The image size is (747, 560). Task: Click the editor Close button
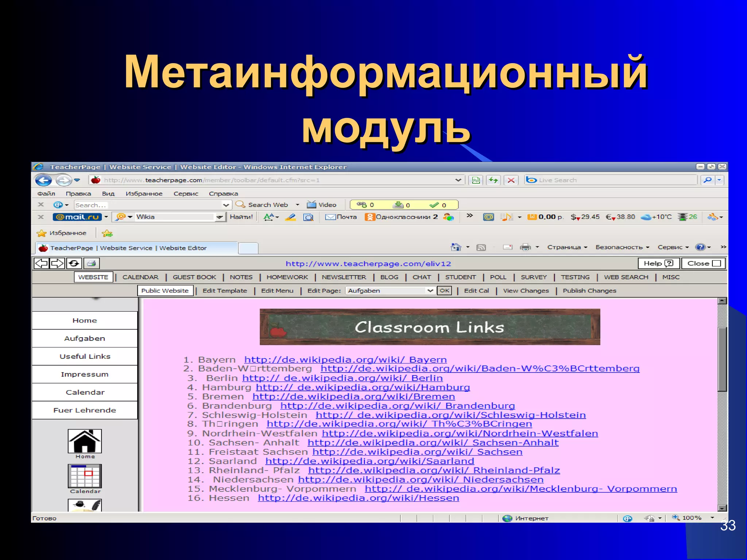coord(704,263)
